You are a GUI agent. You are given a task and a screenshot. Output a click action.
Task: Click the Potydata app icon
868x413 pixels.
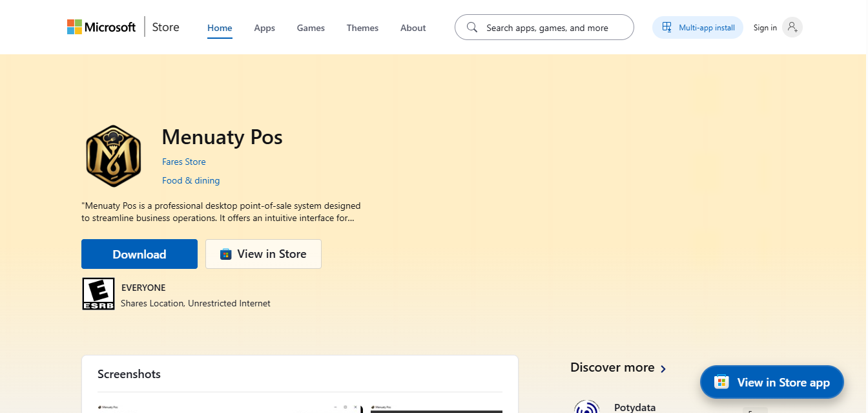click(x=586, y=407)
